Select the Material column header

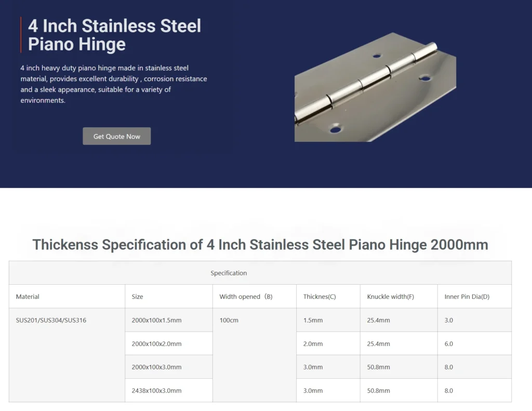pyautogui.click(x=27, y=296)
